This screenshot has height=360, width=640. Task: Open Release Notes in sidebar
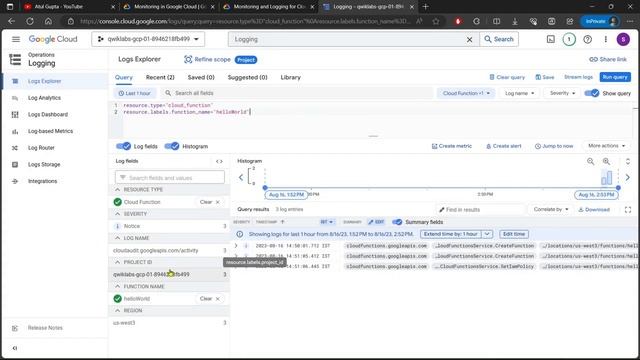point(45,328)
